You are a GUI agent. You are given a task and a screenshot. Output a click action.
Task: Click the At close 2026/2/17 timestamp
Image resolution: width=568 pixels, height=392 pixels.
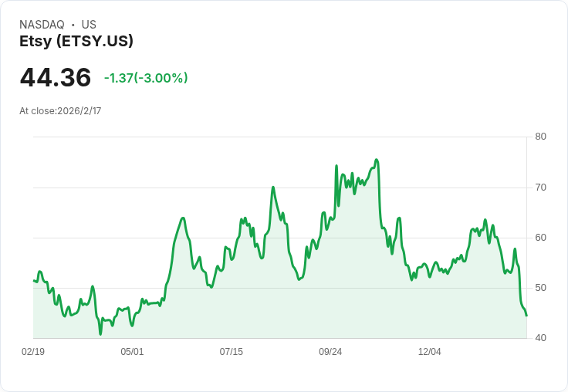[60, 111]
